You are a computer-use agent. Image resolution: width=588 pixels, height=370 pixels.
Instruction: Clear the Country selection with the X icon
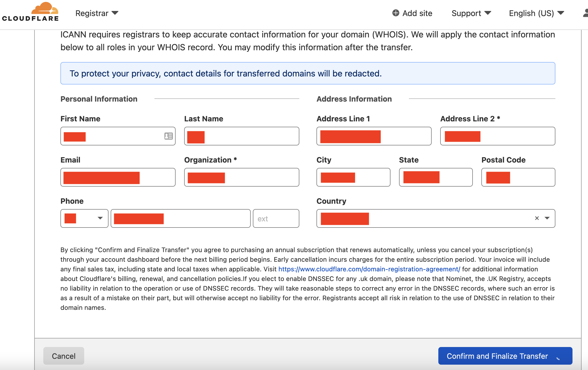click(537, 218)
